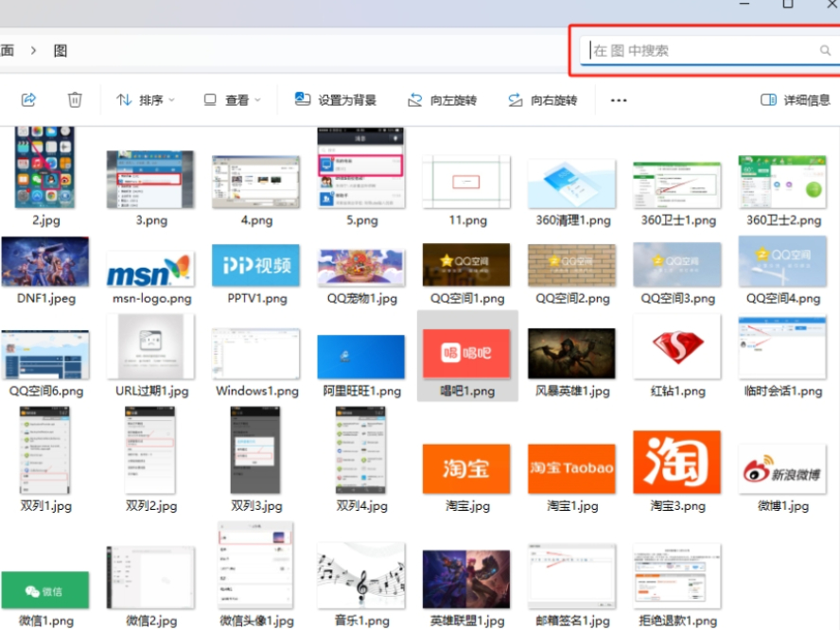This screenshot has height=630, width=840.
Task: Select the 双列2.jpg image
Action: pos(150,450)
